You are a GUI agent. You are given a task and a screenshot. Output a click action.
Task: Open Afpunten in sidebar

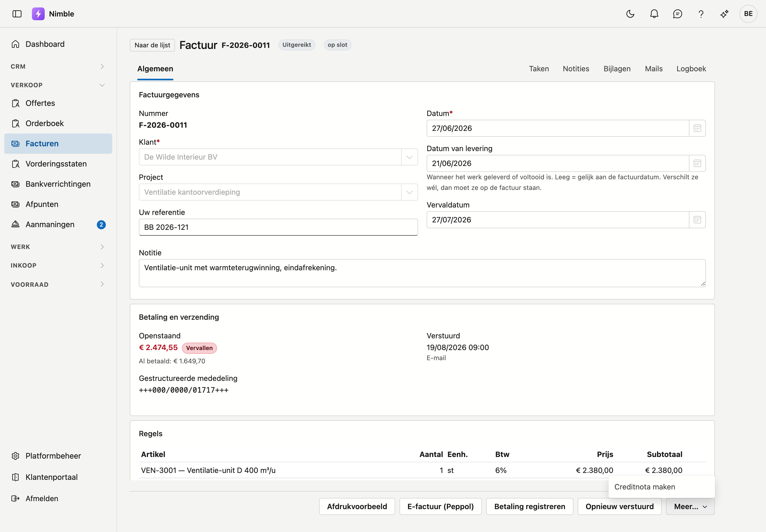[58, 204]
